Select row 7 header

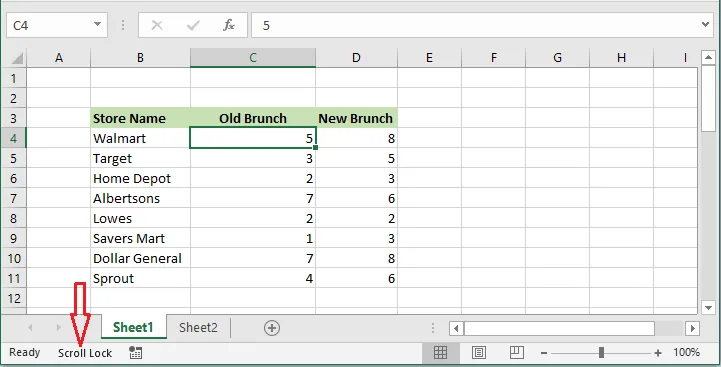click(x=13, y=198)
